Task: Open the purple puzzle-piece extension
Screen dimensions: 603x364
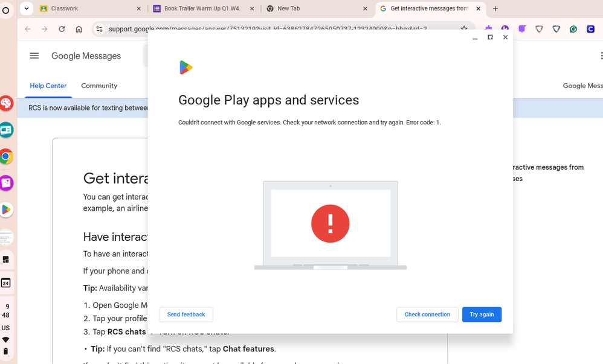Action: [x=488, y=28]
